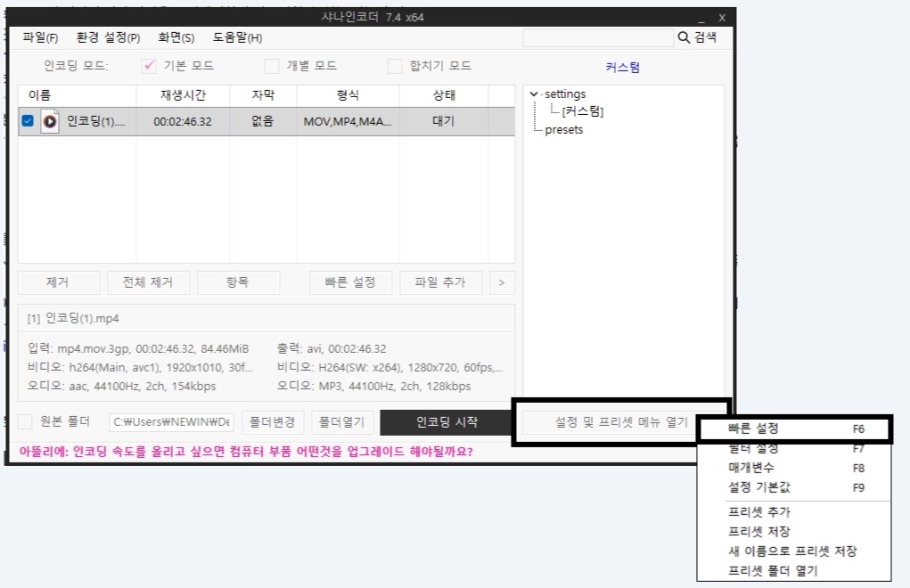The image size is (910, 588).
Task: Click the 00:02:46.32 duration cell
Action: click(x=183, y=122)
